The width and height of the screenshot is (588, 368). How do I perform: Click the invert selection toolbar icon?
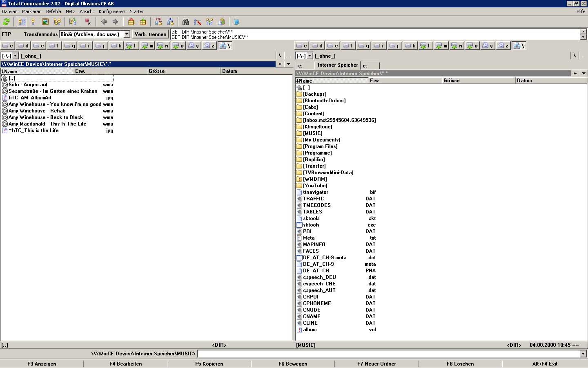point(88,22)
